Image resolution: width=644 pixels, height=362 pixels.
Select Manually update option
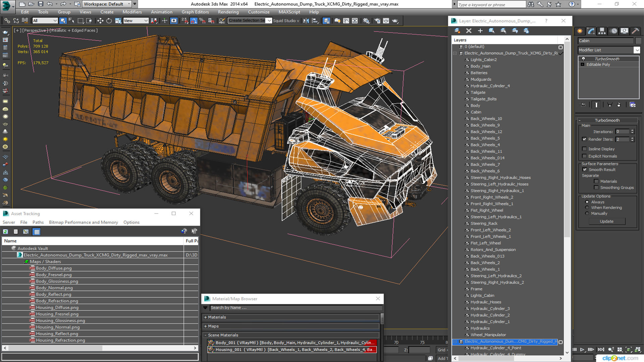coord(587,213)
